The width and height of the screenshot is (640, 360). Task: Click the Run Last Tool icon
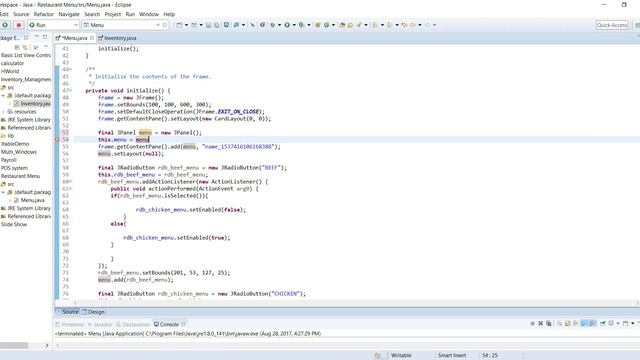pyautogui.click(x=301, y=25)
